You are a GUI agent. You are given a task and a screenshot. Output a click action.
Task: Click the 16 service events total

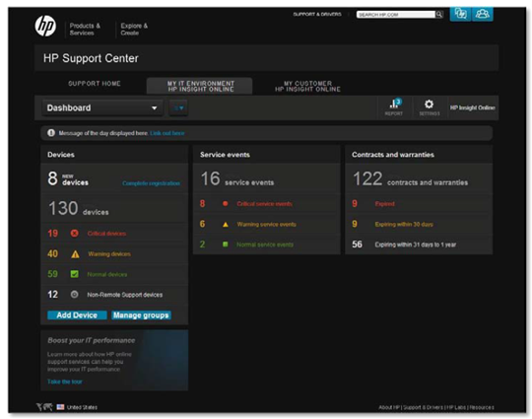click(x=236, y=179)
